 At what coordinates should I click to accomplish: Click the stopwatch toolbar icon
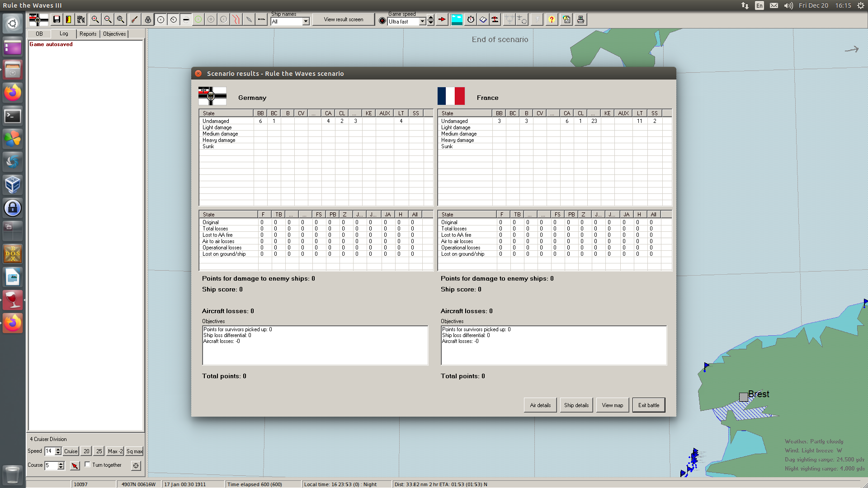click(471, 19)
